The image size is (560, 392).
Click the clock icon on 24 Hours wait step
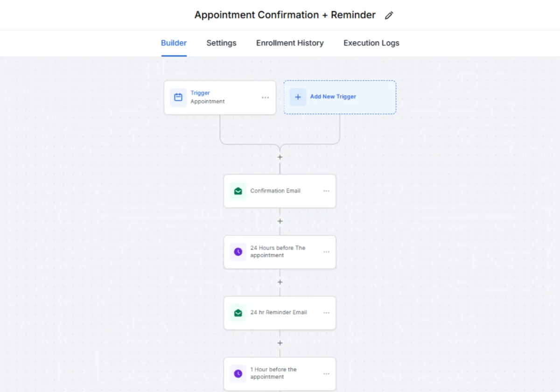tap(238, 252)
